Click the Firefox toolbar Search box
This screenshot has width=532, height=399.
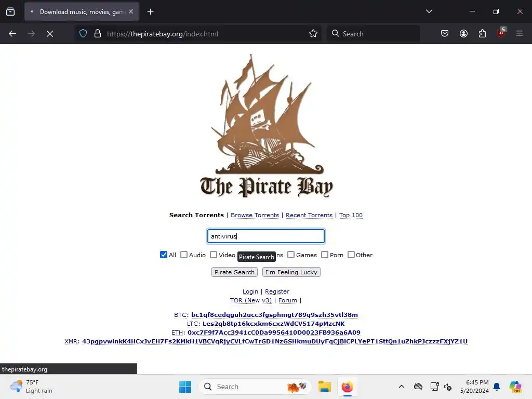point(373,34)
